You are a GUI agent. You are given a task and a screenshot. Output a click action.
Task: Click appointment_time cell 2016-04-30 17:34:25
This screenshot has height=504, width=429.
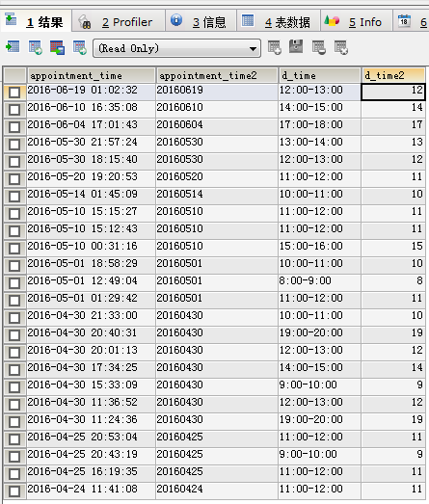point(91,370)
